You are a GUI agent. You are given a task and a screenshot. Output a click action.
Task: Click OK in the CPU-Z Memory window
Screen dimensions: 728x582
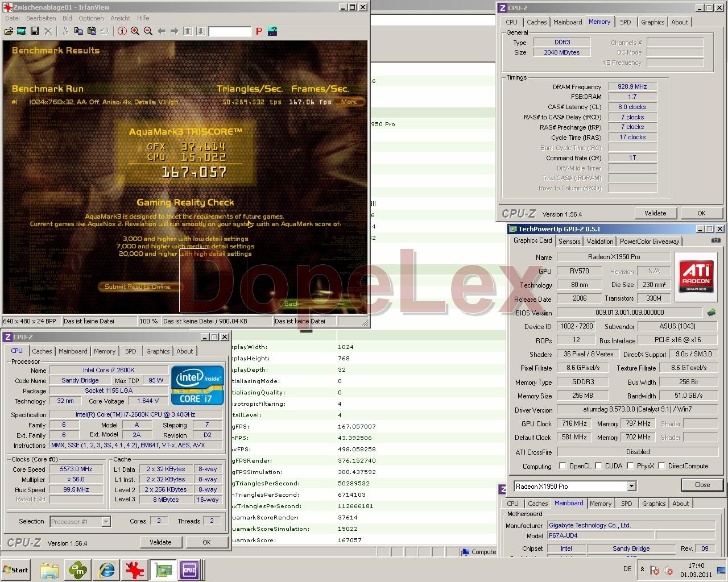[701, 213]
